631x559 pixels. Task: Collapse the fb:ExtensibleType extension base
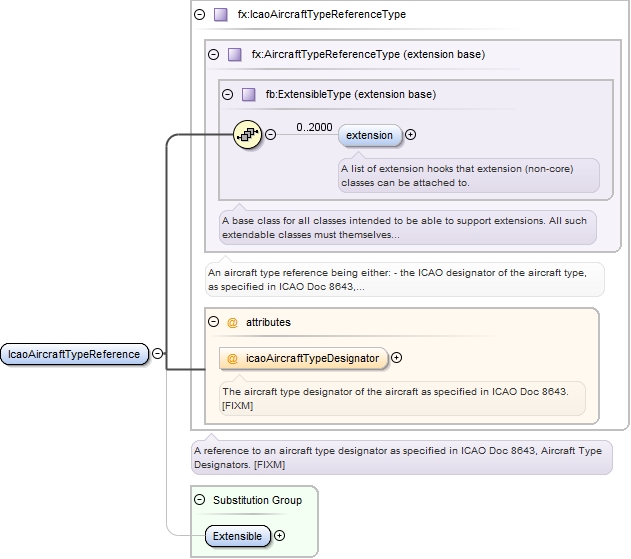(227, 95)
